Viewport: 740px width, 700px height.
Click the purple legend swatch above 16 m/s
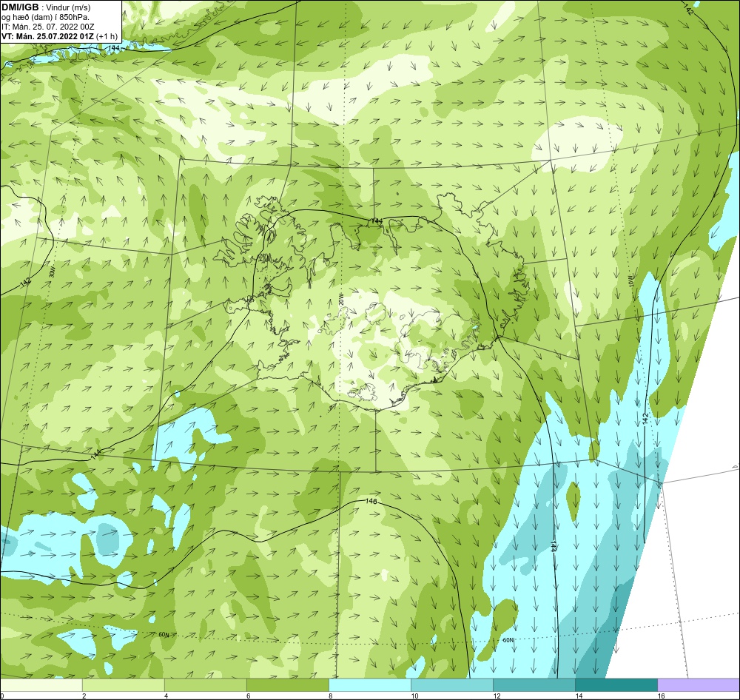tap(699, 685)
